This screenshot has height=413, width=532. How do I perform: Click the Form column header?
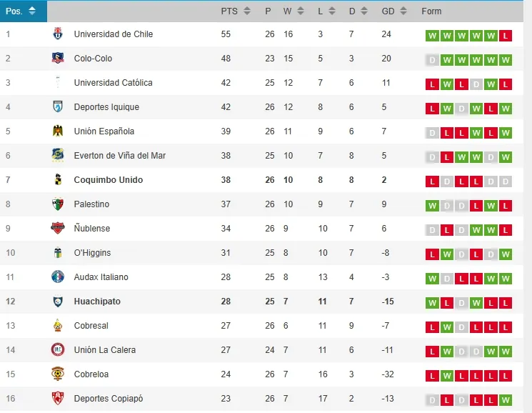tap(431, 11)
